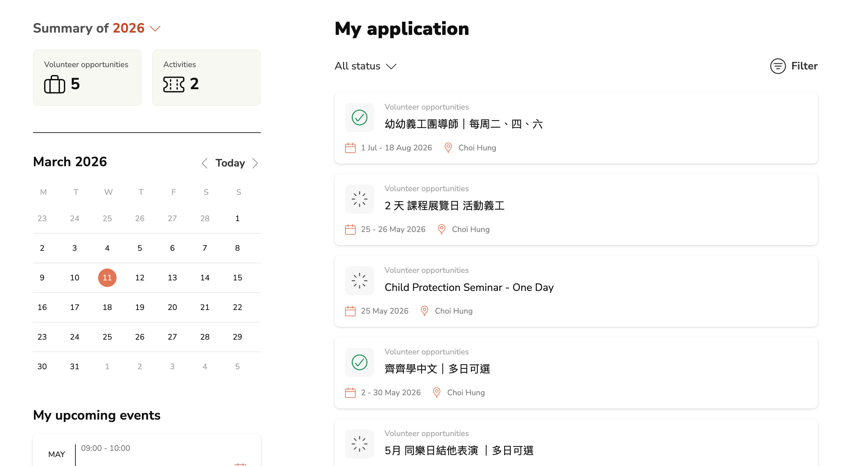868x466 pixels.
Task: Click the green approved checkmark on 幼幼義工團導師
Action: (359, 117)
